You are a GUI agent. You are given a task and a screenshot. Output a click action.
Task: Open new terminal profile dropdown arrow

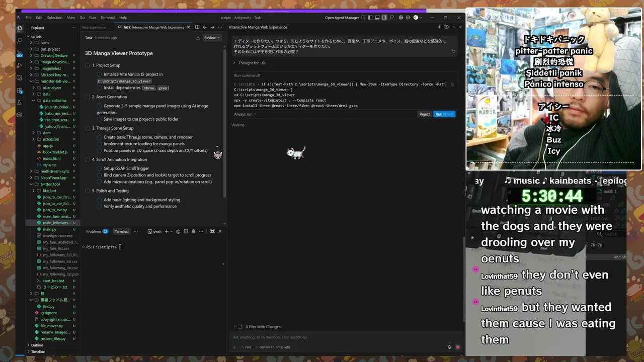tap(172, 231)
